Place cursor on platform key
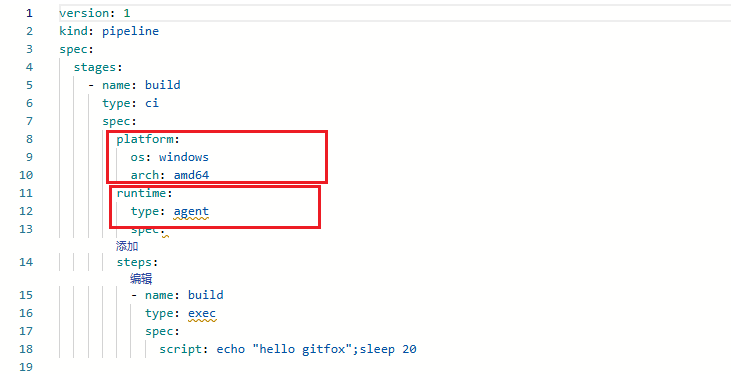This screenshot has height=374, width=731. click(145, 139)
